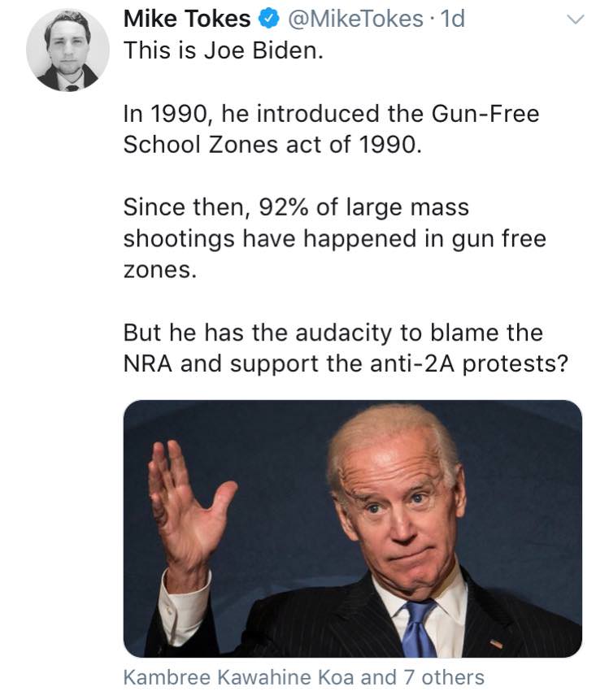Viewport: 609px width, 700px height.
Task: Visit the @MikeTokes handle link
Action: [x=355, y=20]
